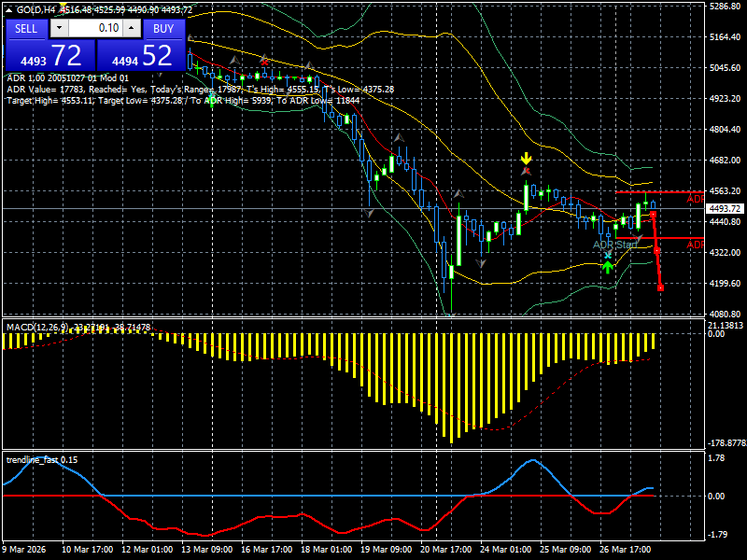The image size is (747, 560).
Task: Click the current price tag 4493.72
Action: tap(725, 209)
